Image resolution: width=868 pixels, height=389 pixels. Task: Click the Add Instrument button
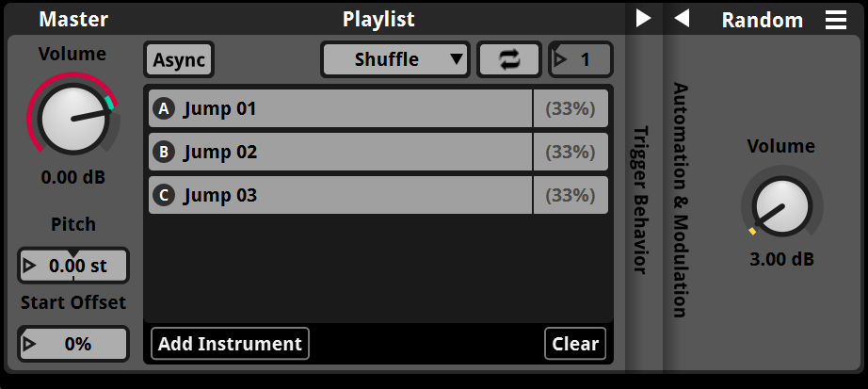(230, 344)
